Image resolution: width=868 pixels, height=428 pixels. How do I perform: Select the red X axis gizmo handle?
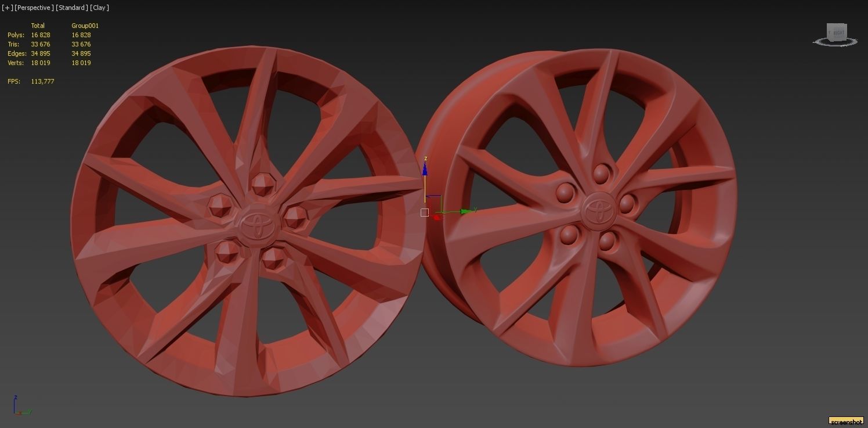click(x=436, y=218)
